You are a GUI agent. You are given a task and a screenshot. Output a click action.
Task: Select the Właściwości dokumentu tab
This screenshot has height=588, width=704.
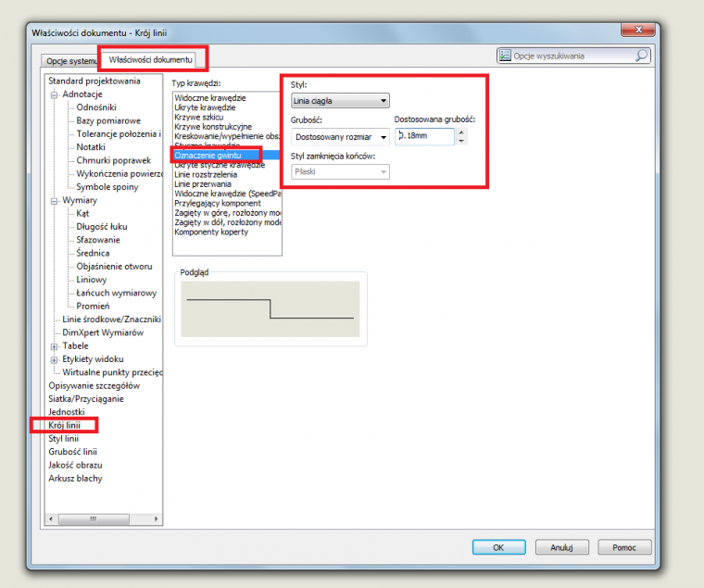[150, 59]
